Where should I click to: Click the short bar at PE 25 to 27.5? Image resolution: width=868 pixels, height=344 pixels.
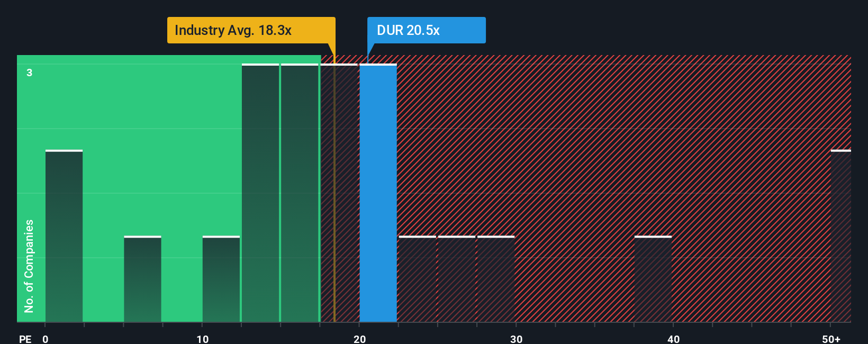[x=457, y=279]
